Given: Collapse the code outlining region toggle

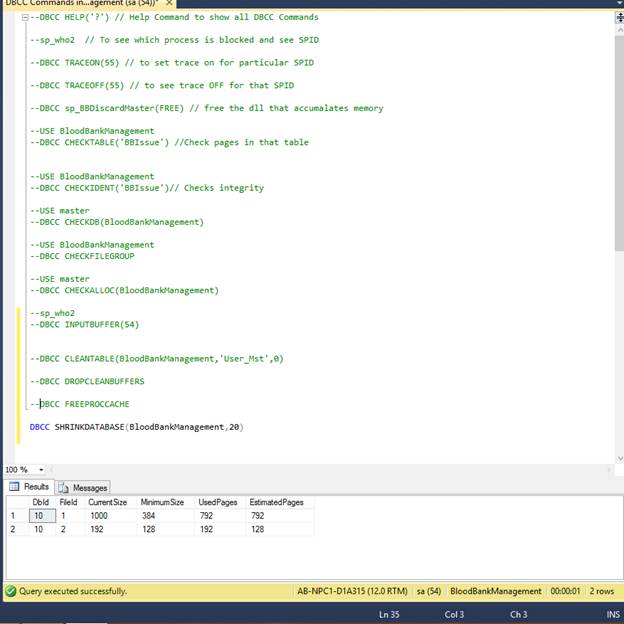Looking at the screenshot, I should [25, 17].
